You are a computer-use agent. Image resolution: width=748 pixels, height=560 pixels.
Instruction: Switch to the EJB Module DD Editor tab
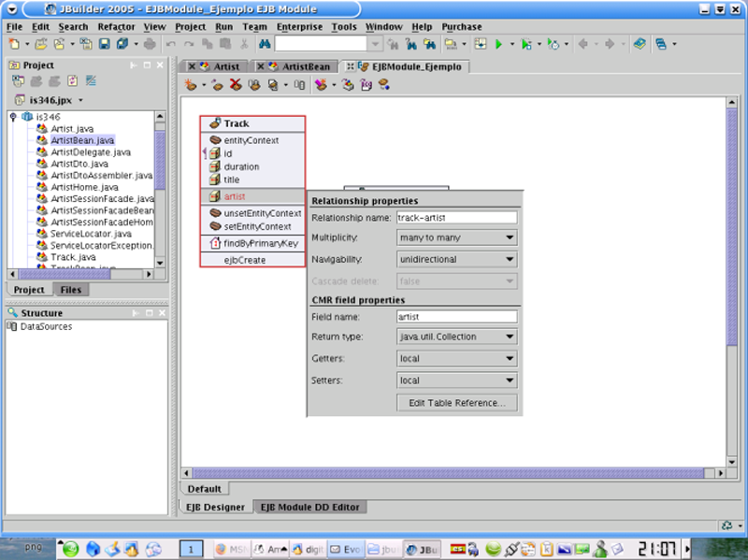click(310, 507)
